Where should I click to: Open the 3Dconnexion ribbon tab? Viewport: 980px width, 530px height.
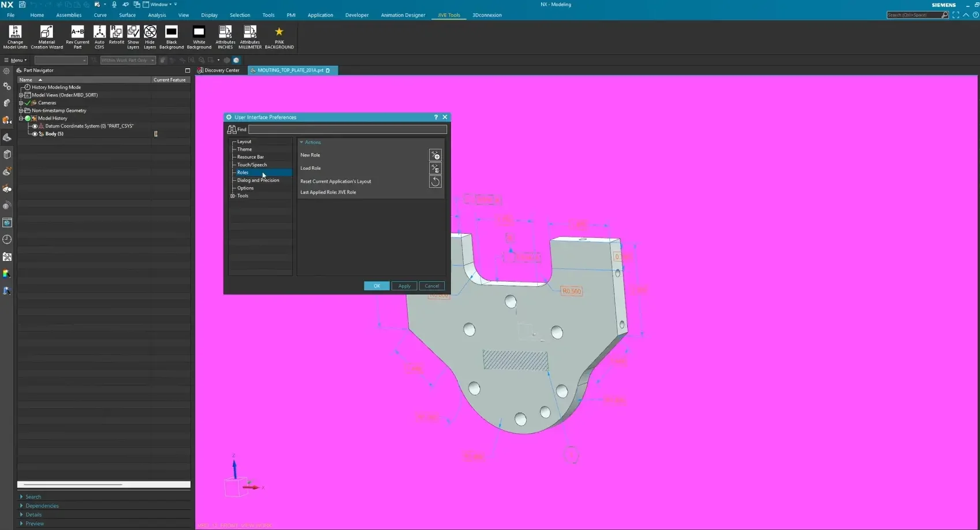coord(487,15)
